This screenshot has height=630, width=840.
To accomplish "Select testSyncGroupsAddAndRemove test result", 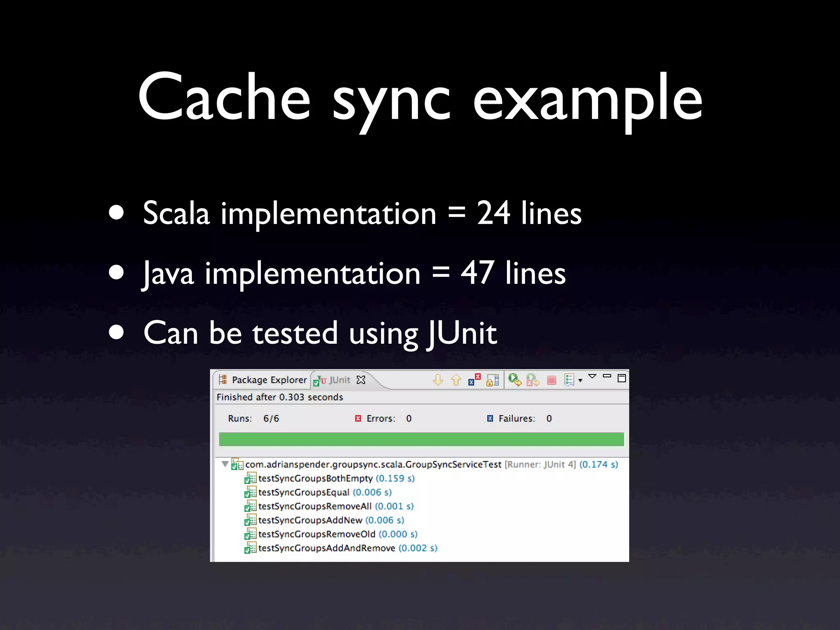I will tap(341, 548).
